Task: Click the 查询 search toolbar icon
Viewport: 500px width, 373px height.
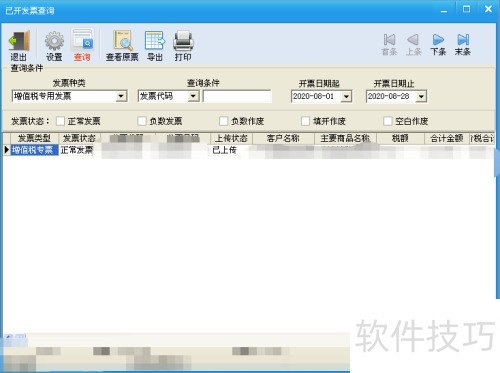Action: tap(82, 40)
